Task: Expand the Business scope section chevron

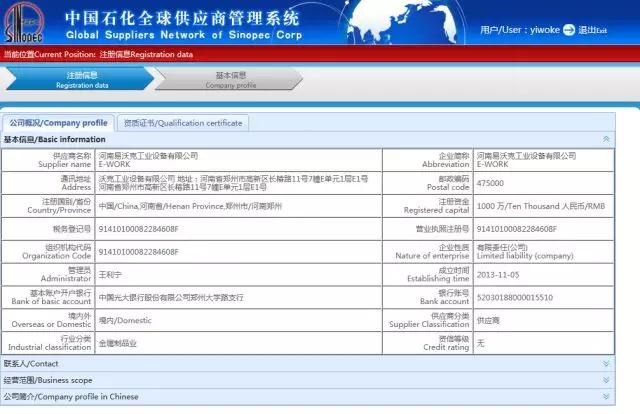Action: [606, 380]
